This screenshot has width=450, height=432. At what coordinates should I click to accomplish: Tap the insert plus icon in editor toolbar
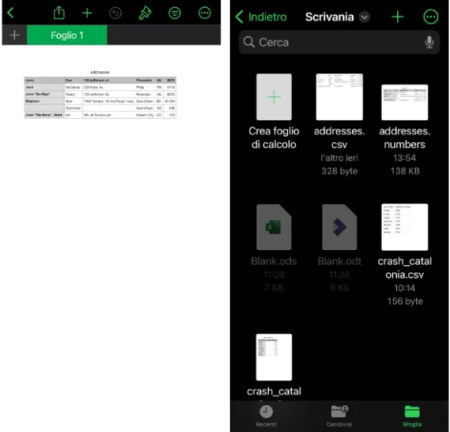87,13
